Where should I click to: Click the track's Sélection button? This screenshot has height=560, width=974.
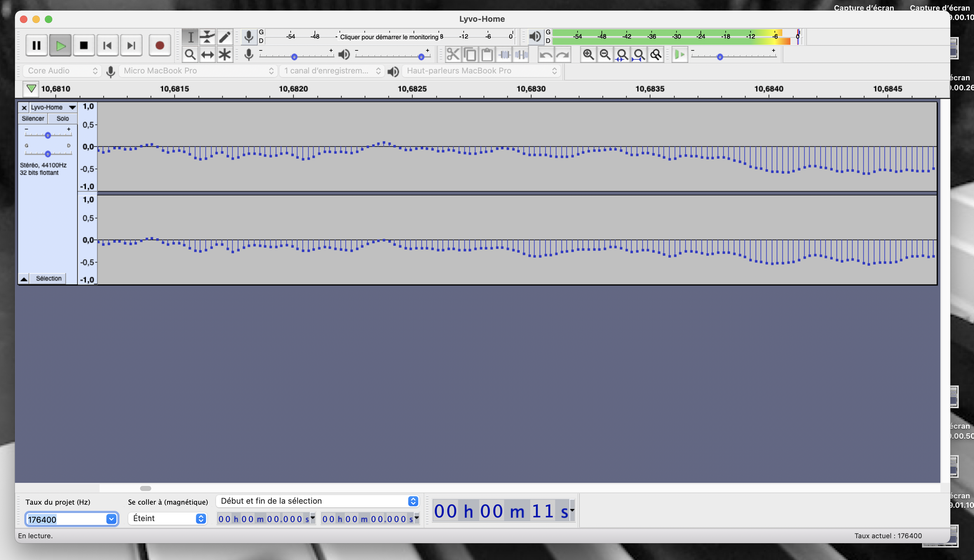coord(49,278)
